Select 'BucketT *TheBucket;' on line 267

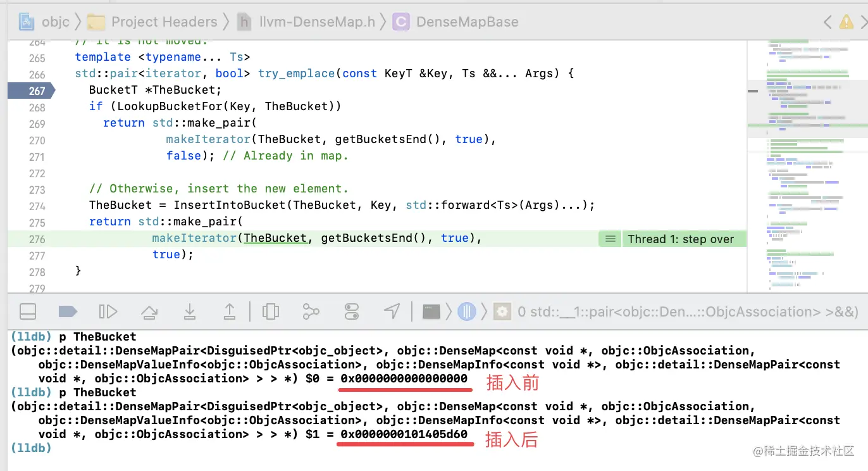[x=156, y=90]
